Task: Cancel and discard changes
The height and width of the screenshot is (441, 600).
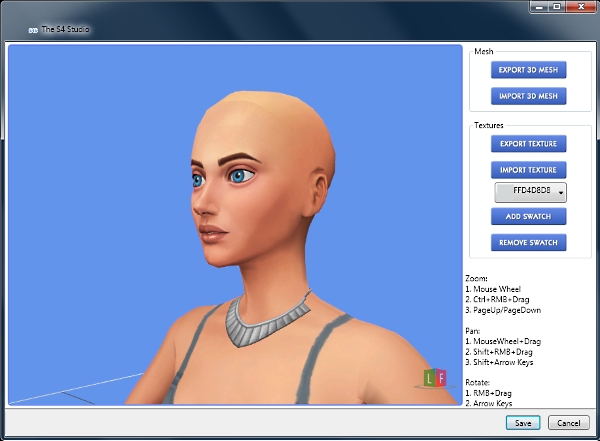Action: click(x=565, y=423)
